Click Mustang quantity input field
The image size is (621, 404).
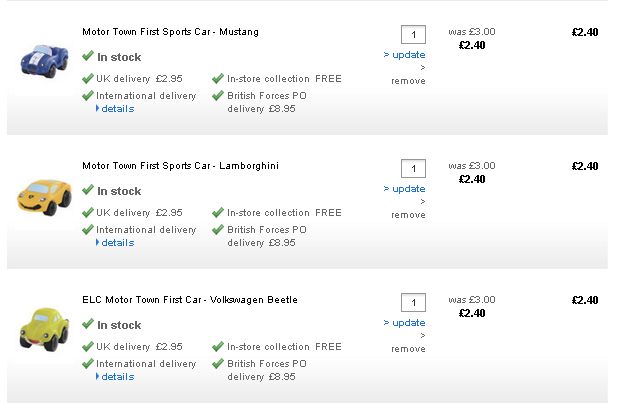(413, 34)
